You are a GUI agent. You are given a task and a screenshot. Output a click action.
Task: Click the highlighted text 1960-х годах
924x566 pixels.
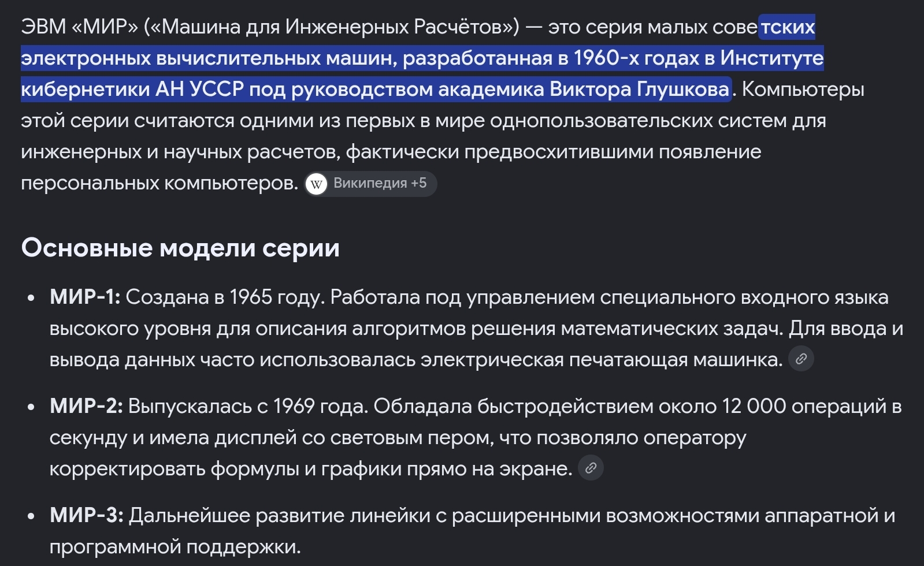(637, 58)
